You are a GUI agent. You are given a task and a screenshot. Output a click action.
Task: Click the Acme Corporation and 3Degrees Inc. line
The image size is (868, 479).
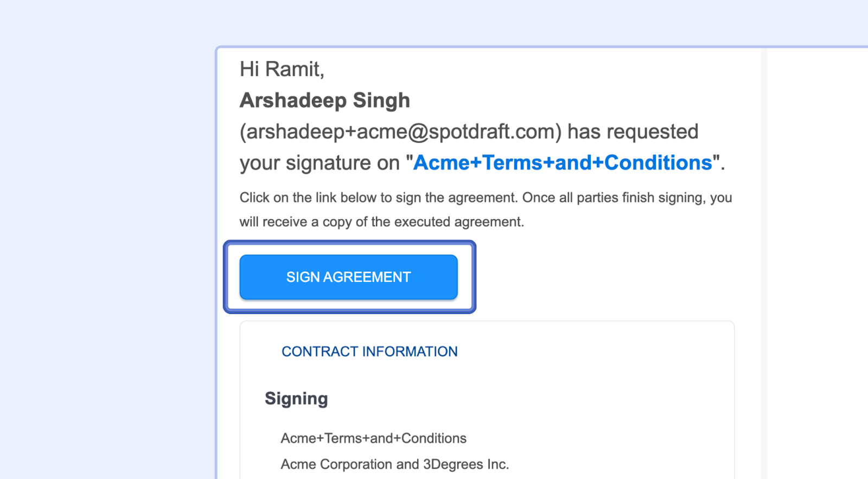[394, 464]
